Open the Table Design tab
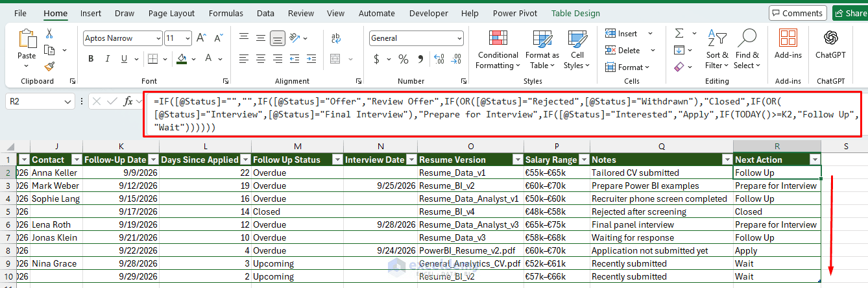 [x=575, y=13]
